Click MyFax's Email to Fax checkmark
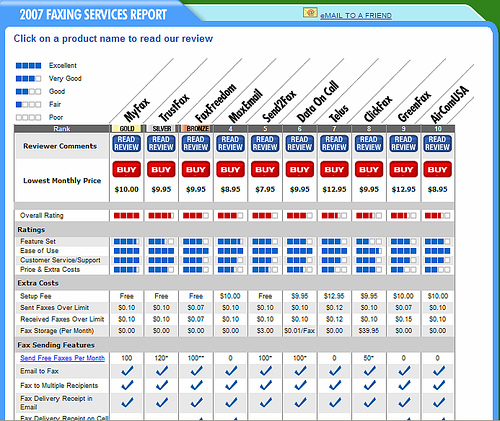Image resolution: width=500 pixels, height=421 pixels. [x=127, y=370]
